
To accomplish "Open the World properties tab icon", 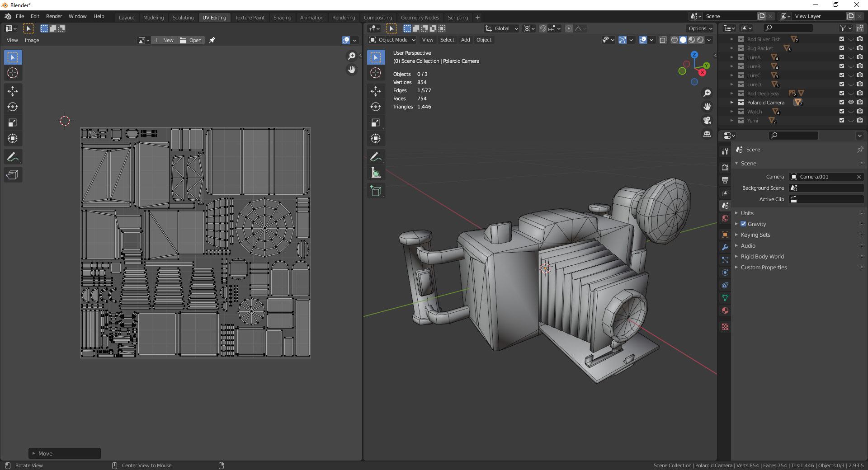I will [x=725, y=218].
